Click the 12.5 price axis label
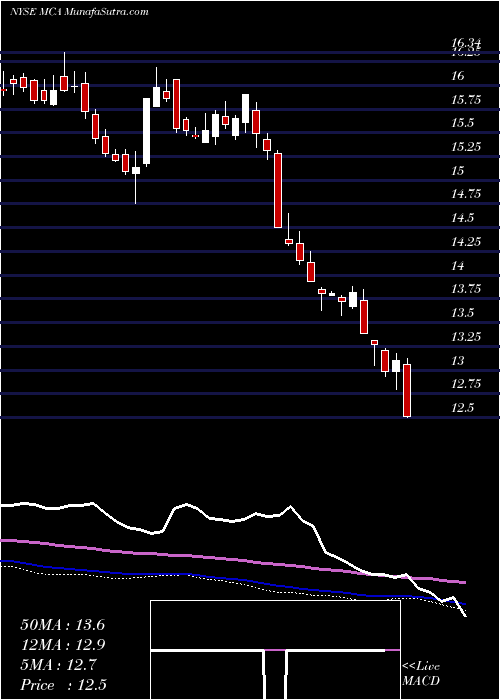500x700 pixels. (x=463, y=407)
